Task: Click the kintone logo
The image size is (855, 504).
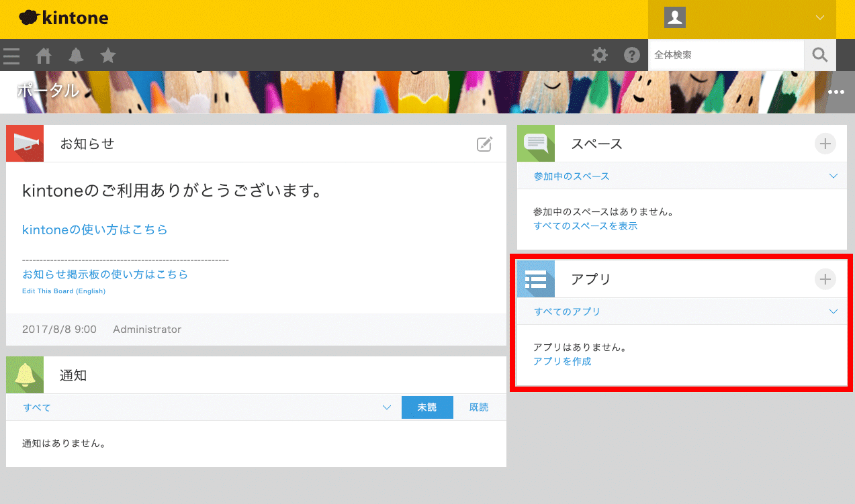Action: click(64, 18)
